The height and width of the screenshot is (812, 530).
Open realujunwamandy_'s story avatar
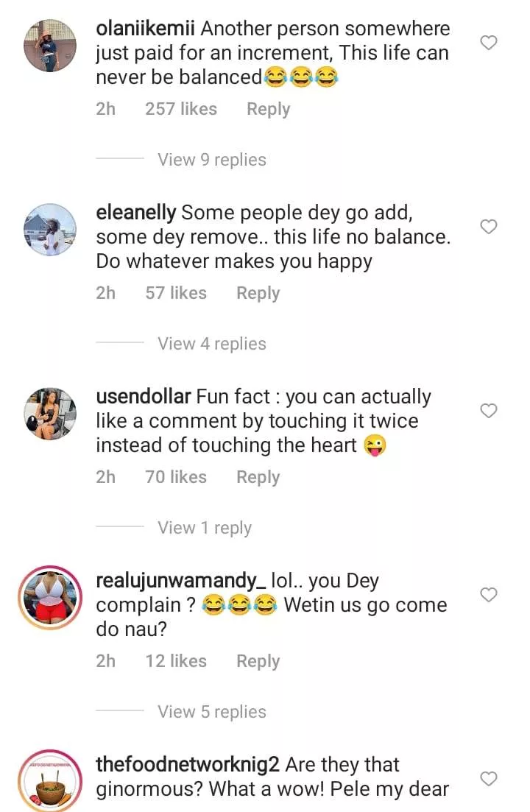(51, 598)
